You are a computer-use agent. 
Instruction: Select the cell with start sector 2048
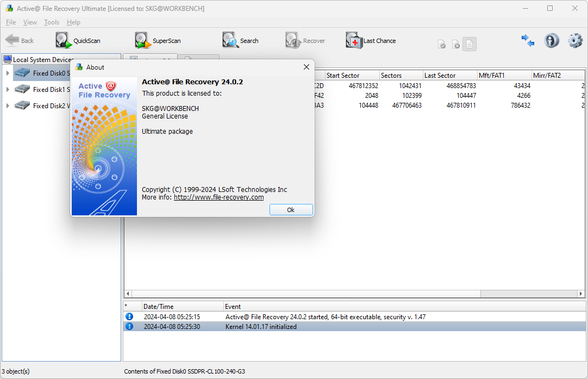point(371,95)
